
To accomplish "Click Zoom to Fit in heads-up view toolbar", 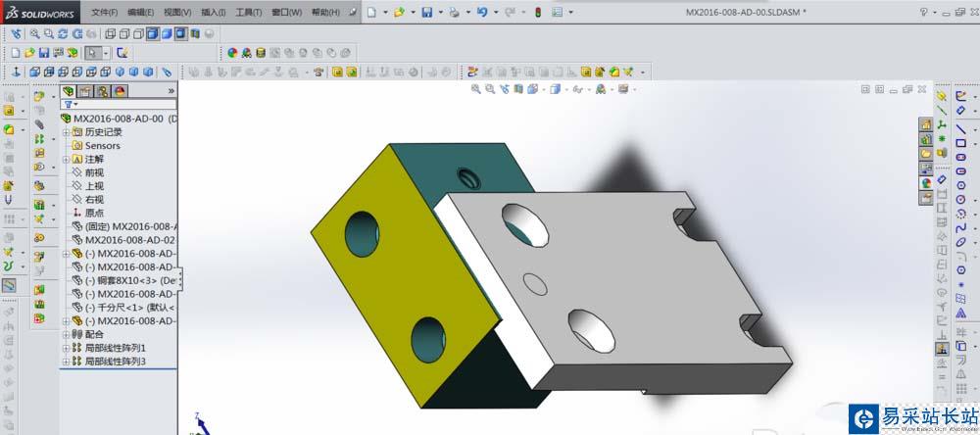I will (475, 89).
